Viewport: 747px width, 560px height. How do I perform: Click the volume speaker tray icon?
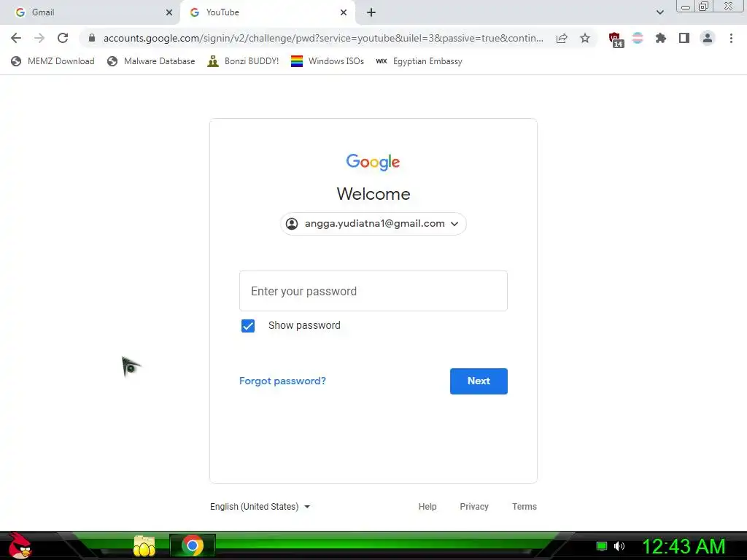[x=619, y=546]
